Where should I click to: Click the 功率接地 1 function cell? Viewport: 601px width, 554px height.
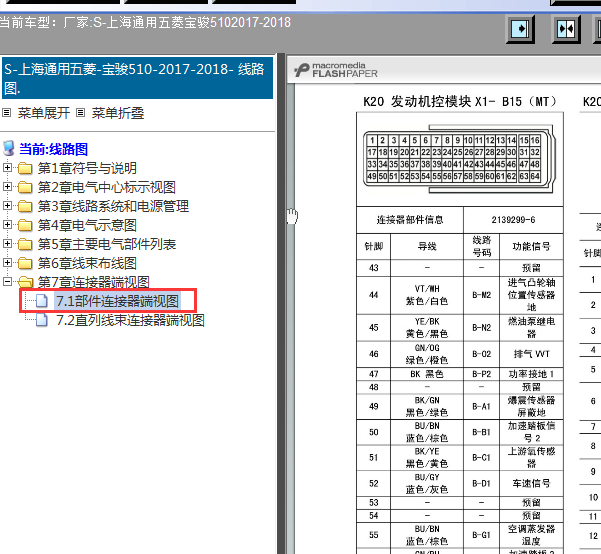(531, 374)
